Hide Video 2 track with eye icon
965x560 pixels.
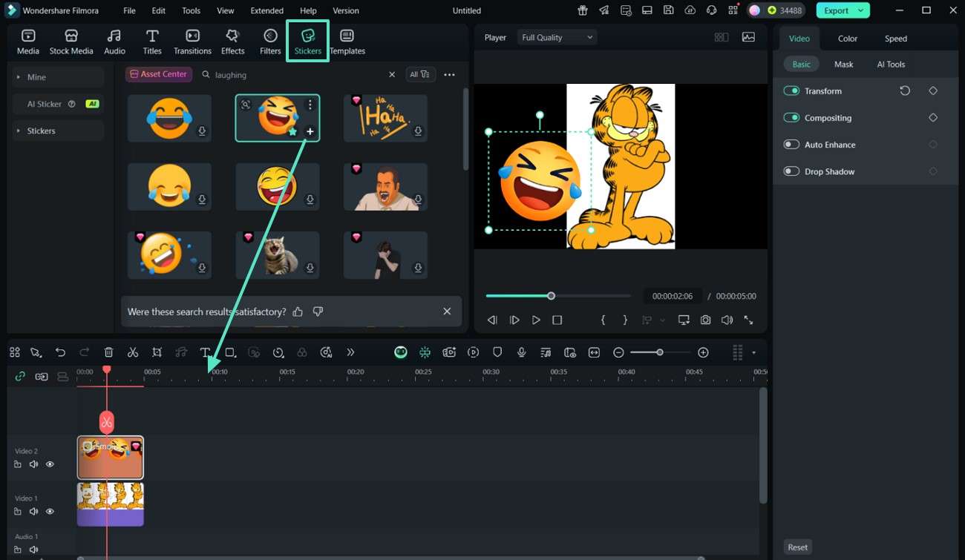[50, 464]
